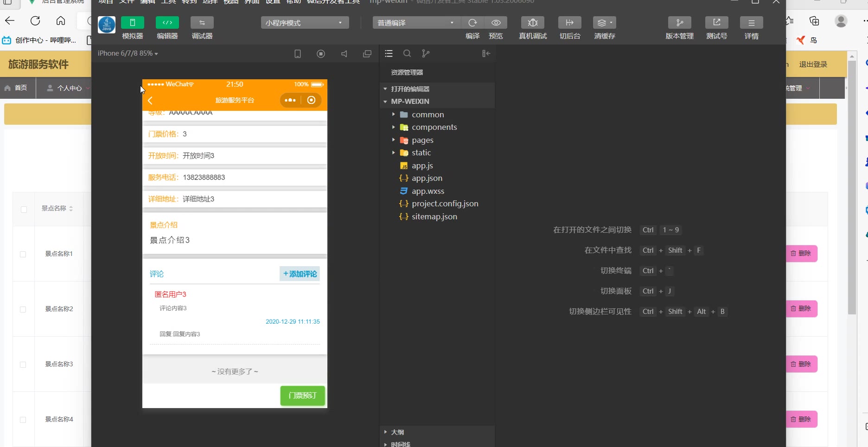868x447 pixels.
Task: Open the 普通编译 compile mode dropdown
Action: 416,23
